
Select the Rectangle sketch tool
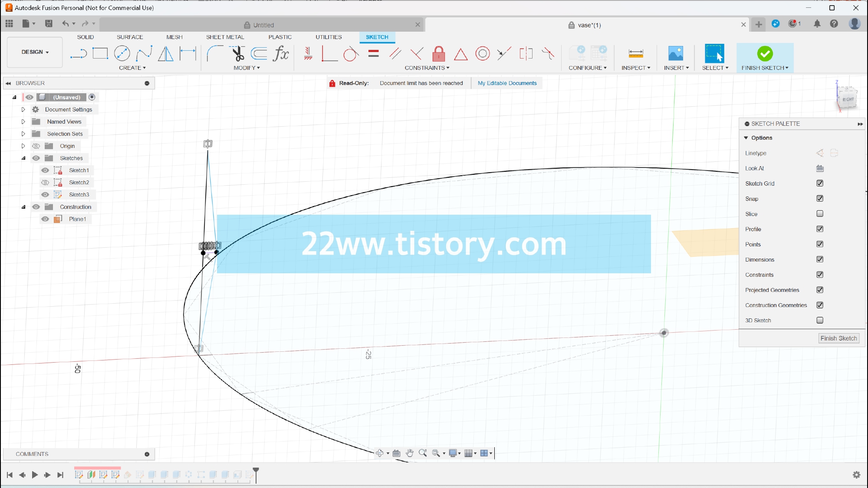pyautogui.click(x=100, y=53)
